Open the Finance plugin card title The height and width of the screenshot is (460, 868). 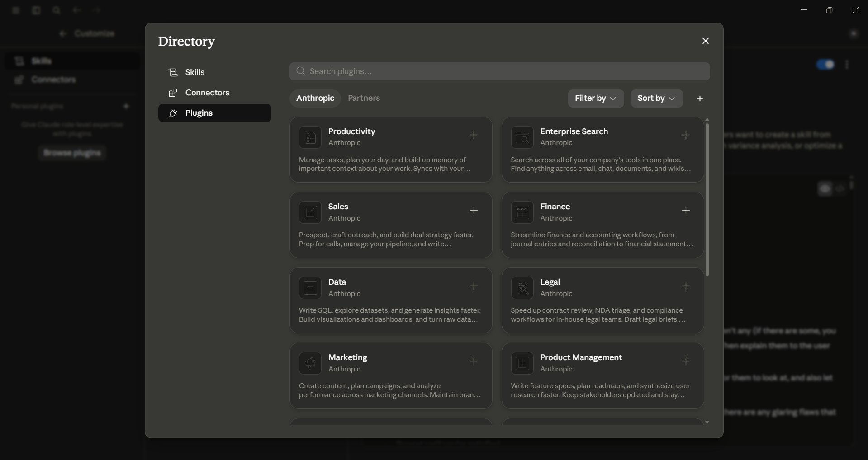point(555,207)
